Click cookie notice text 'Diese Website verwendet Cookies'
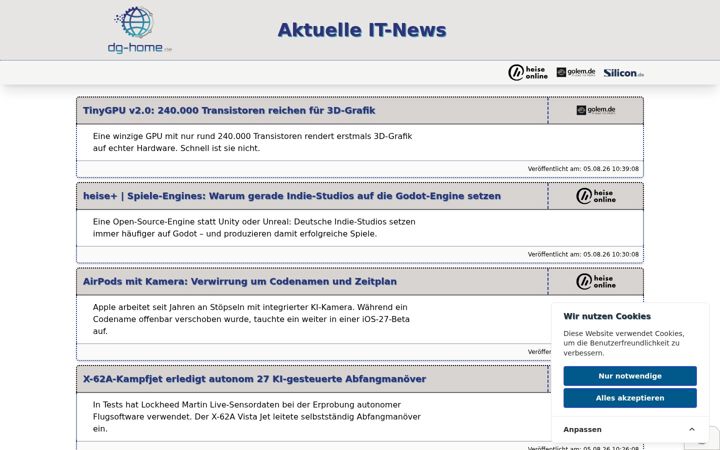 [x=624, y=343]
